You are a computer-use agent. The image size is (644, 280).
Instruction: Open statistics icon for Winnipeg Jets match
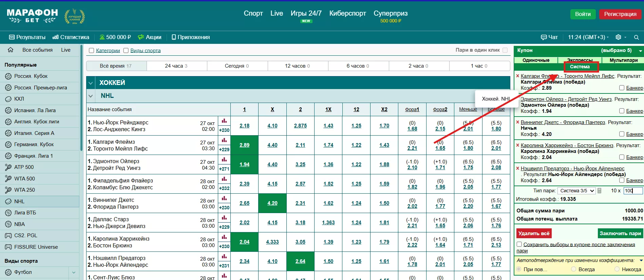[224, 198]
